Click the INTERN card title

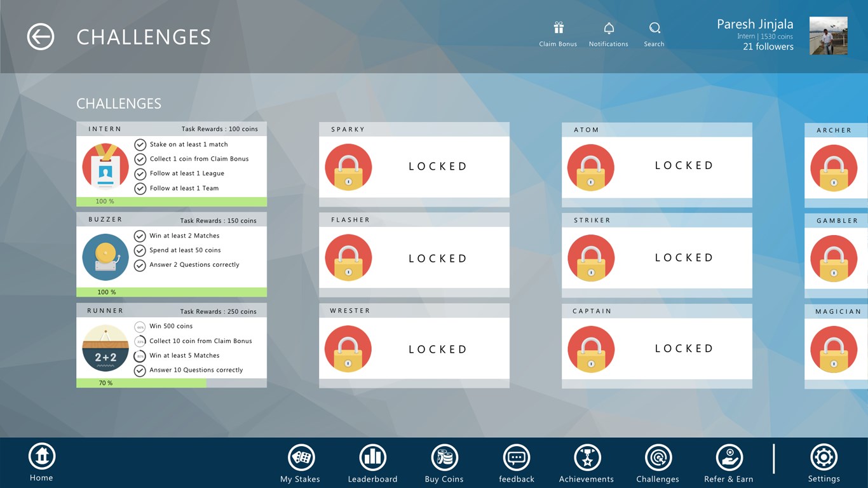pyautogui.click(x=105, y=129)
